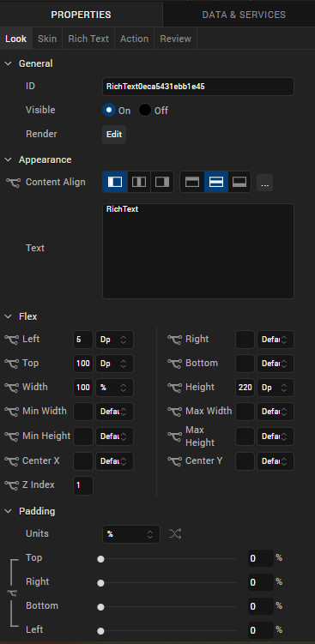Image resolution: width=315 pixels, height=644 pixels.
Task: Click the fork icon next to Content Align
Action: 13,183
